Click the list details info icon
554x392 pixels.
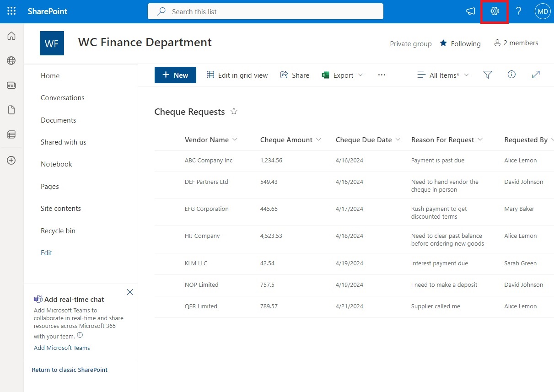tap(511, 74)
